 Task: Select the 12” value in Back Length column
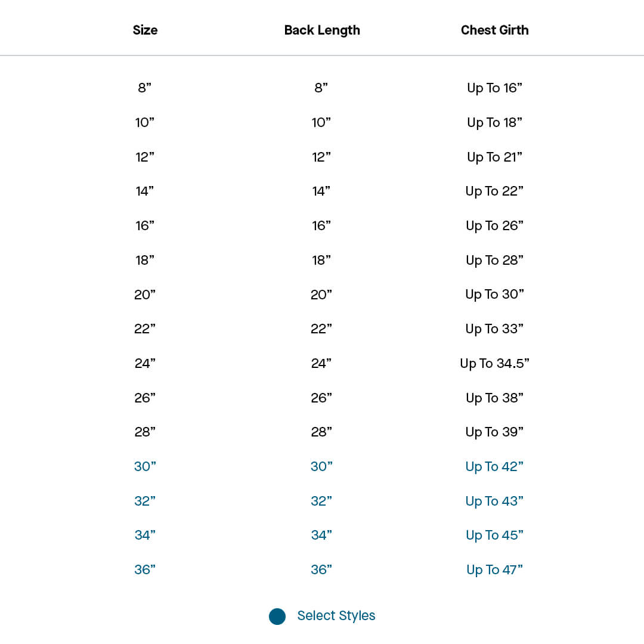tap(321, 157)
